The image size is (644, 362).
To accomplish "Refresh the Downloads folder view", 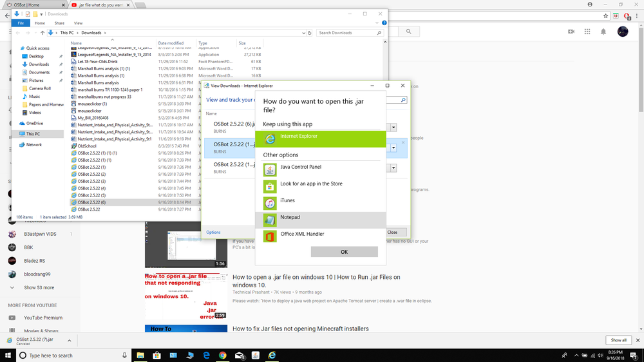I will coord(310,33).
